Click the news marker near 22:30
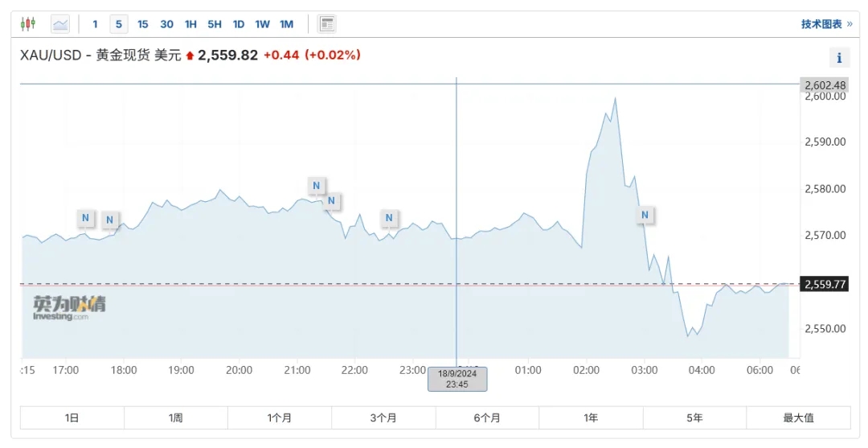Viewport: 868px width, 448px height. pyautogui.click(x=389, y=218)
